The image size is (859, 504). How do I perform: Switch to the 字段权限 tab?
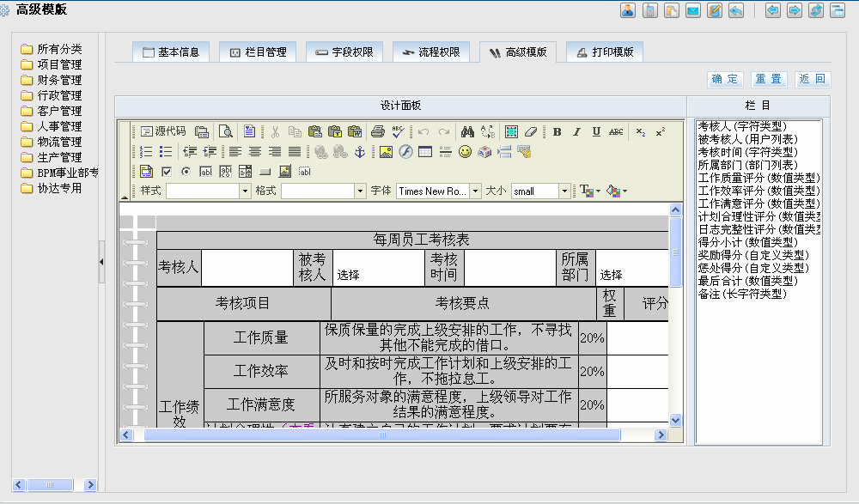[x=344, y=52]
